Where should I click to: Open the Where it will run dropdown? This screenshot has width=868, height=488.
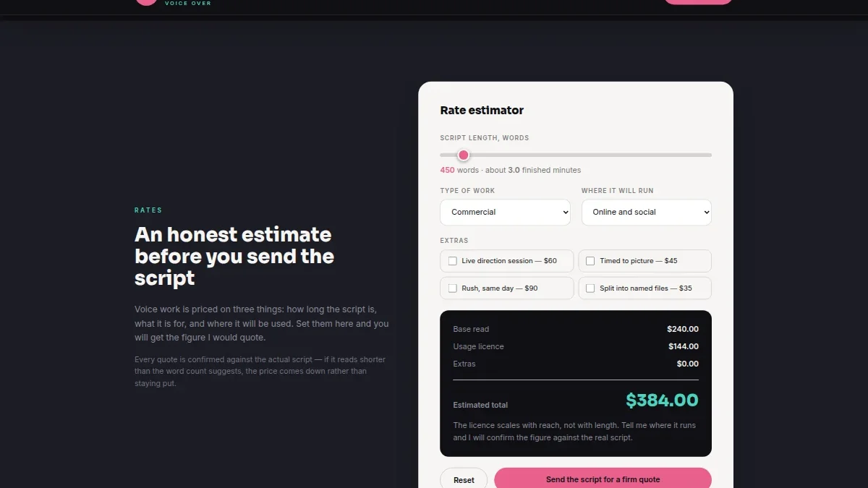pyautogui.click(x=646, y=213)
